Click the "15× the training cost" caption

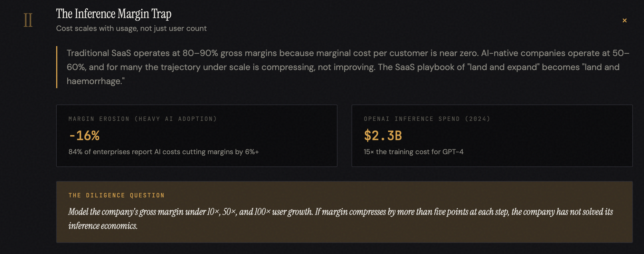[x=413, y=152]
